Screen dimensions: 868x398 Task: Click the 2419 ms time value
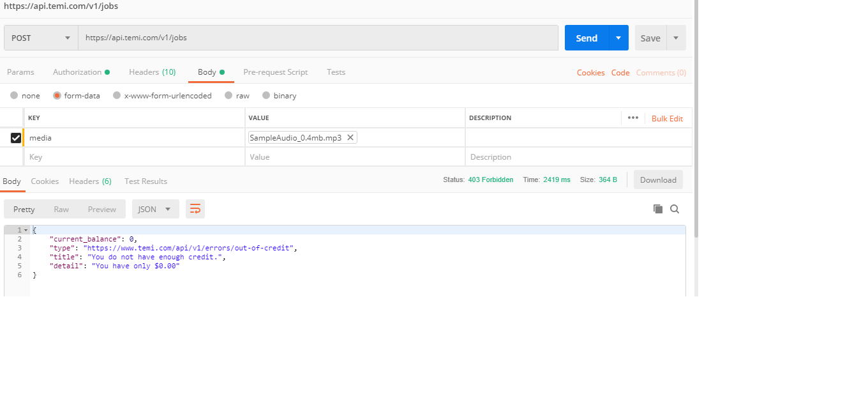click(557, 180)
